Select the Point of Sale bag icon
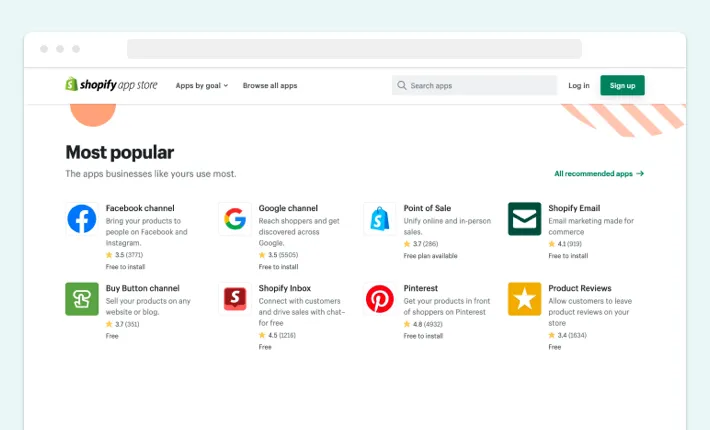This screenshot has width=710, height=430. coord(380,219)
